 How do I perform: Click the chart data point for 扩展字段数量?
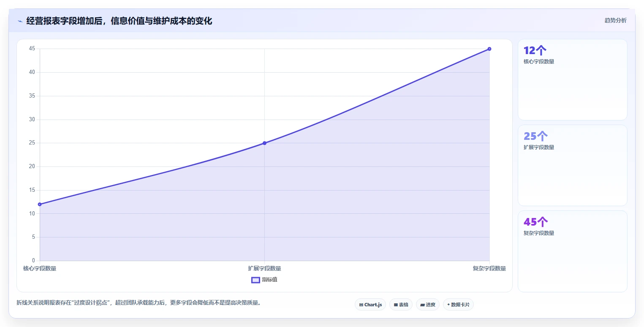264,143
